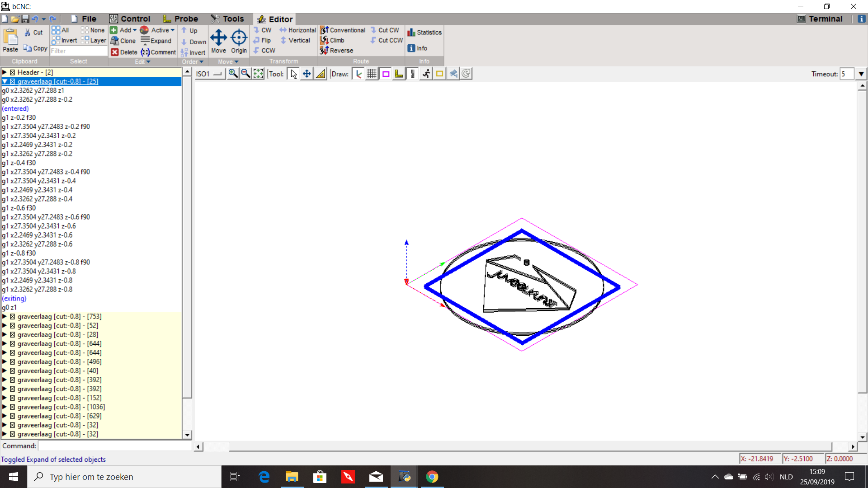The height and width of the screenshot is (488, 868).
Task: Select the ruler measuring tool
Action: (x=321, y=74)
